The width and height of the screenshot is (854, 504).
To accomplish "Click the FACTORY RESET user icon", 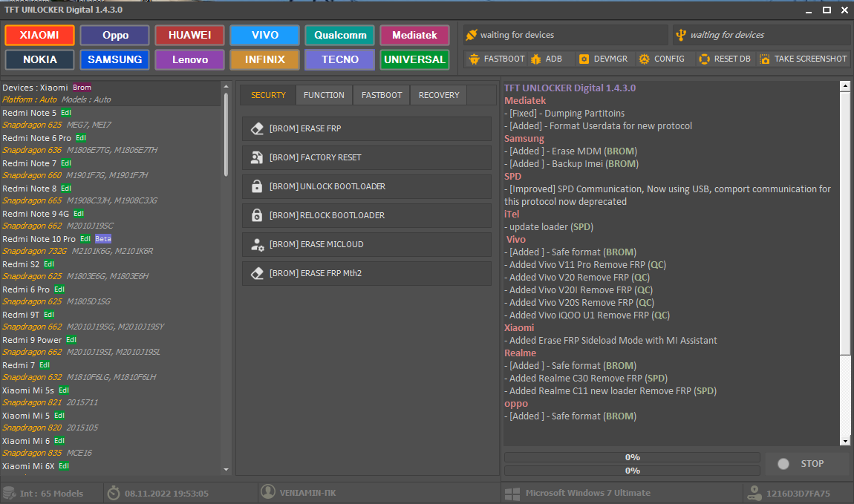I will 257,157.
